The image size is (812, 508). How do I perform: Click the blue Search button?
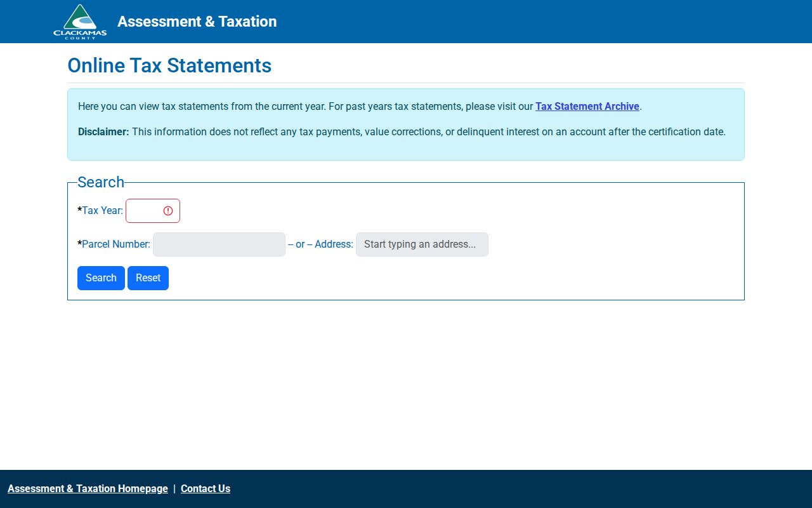(x=101, y=278)
